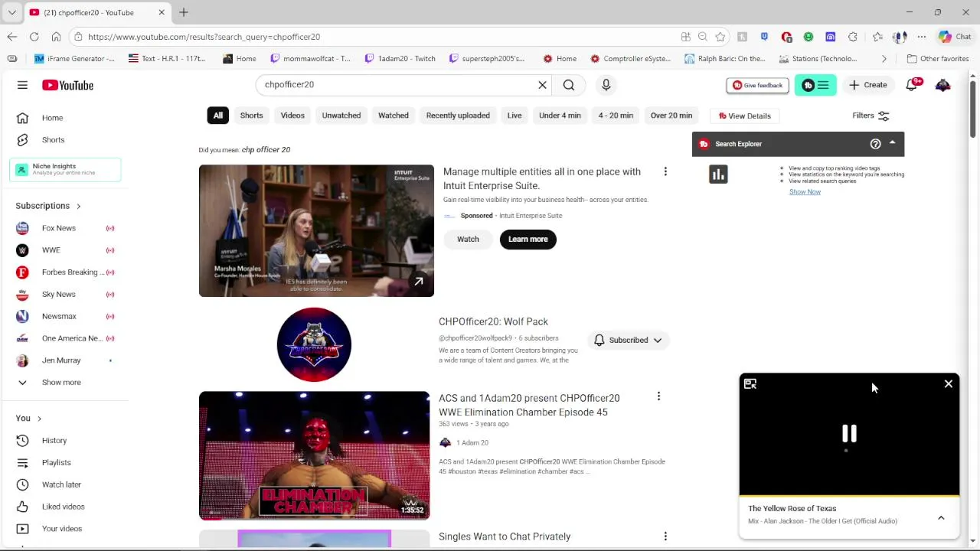The image size is (980, 551).
Task: Select the Live filter chip
Action: click(x=514, y=116)
